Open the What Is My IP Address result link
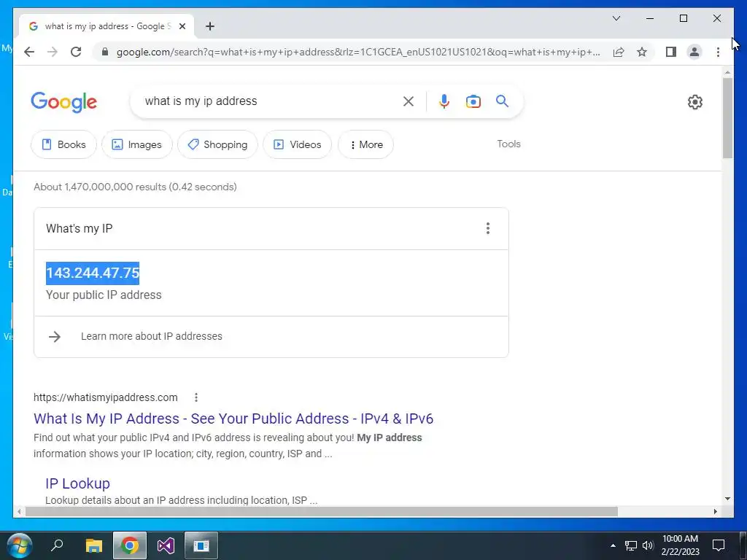Screen dimensions: 747x560 click(233, 419)
